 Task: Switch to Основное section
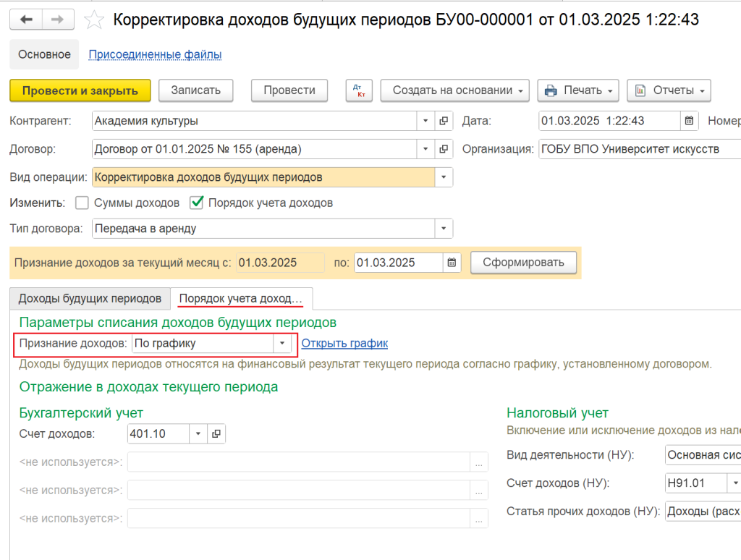[44, 54]
